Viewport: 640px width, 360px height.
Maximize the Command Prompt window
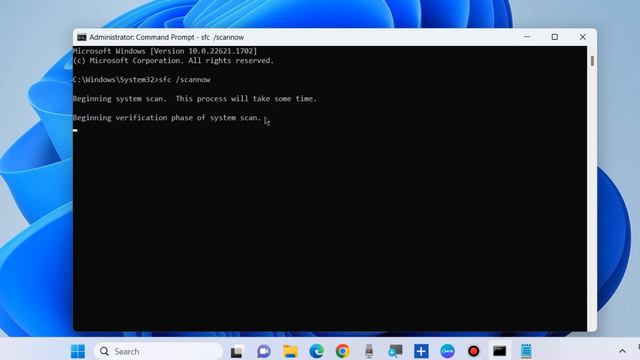pos(555,37)
